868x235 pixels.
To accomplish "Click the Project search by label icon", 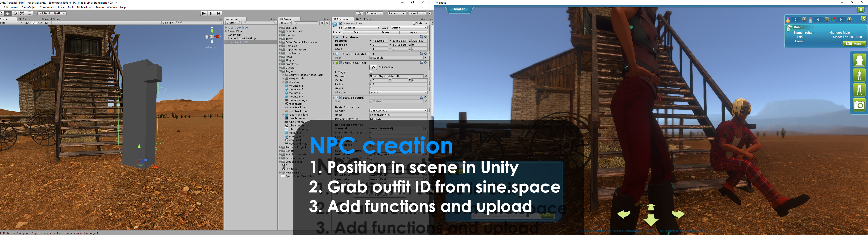I will click(327, 23).
